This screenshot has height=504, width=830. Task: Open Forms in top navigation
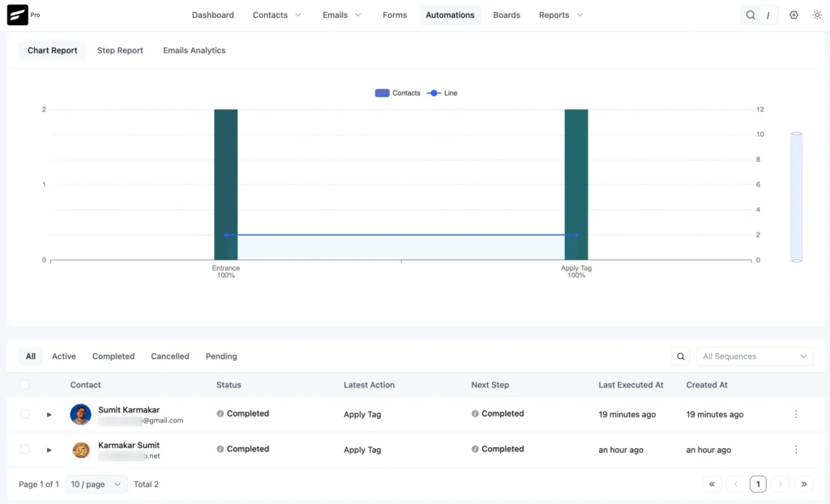395,15
